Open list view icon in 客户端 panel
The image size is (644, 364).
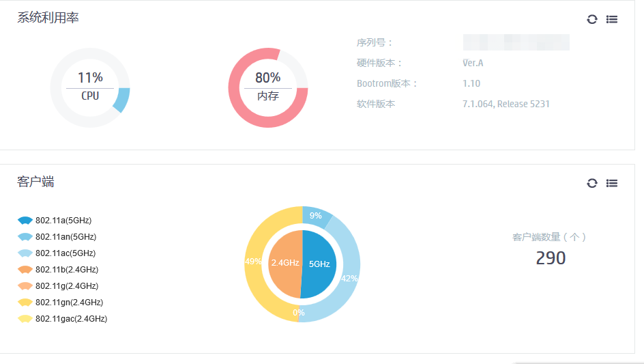(x=612, y=183)
